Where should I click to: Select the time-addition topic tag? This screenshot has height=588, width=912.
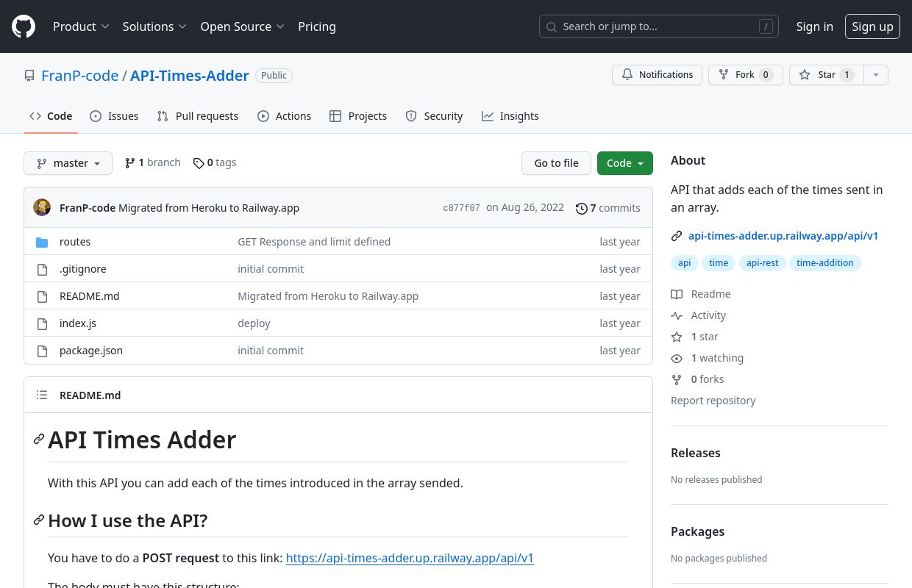pos(824,263)
